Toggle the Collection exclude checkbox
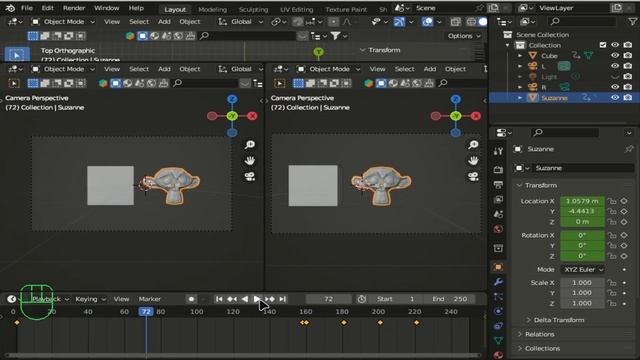640x360 pixels. 603,45
